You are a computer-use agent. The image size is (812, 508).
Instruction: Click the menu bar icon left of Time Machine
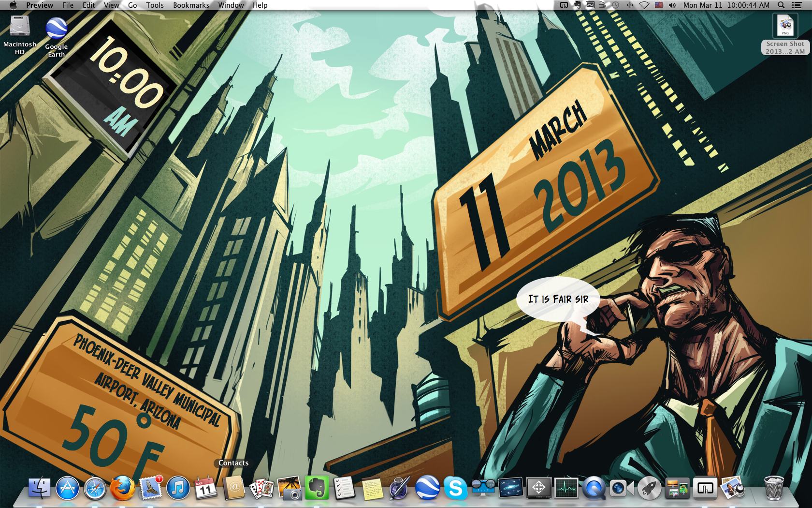point(603,5)
